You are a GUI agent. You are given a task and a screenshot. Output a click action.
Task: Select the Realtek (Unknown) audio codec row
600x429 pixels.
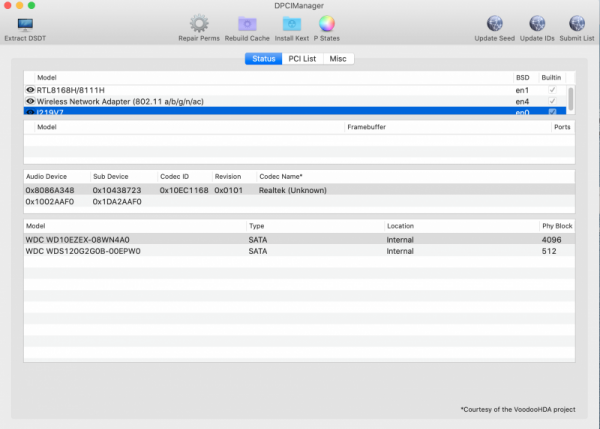point(300,189)
